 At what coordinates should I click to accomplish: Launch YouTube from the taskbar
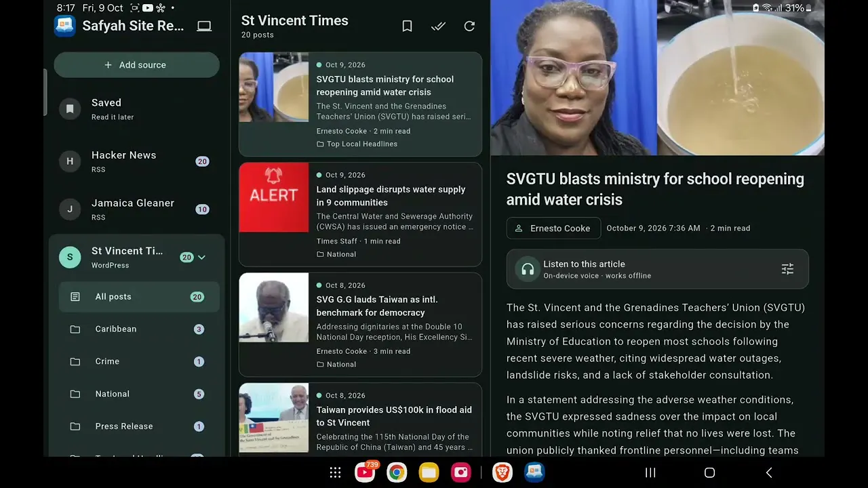365,472
